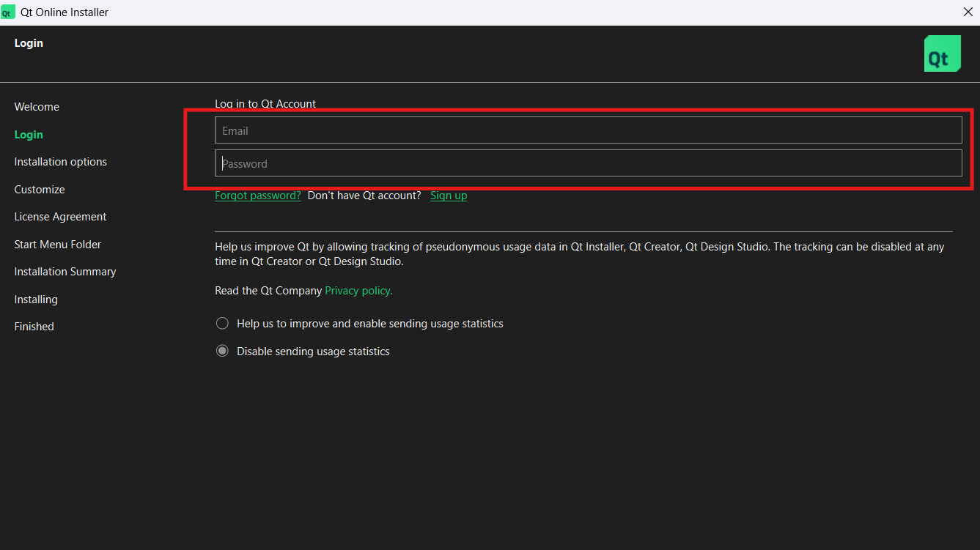Select the Start Menu Folder step
The width and height of the screenshot is (980, 550).
(x=58, y=245)
